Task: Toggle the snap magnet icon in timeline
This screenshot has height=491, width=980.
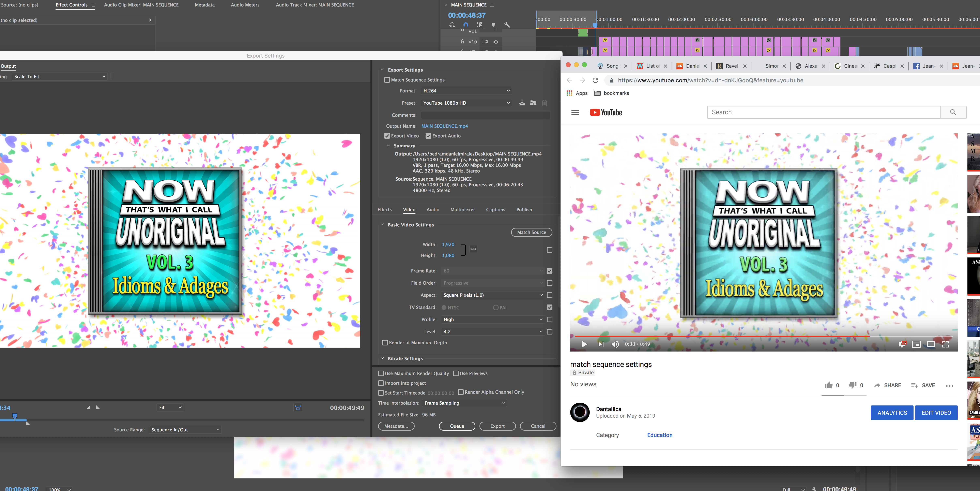Action: (465, 25)
